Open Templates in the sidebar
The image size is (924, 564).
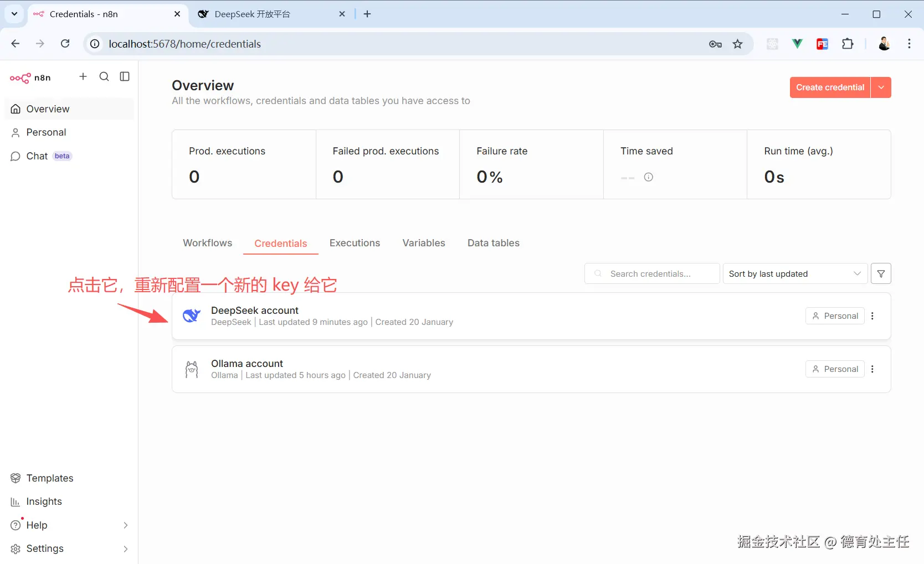tap(69, 478)
